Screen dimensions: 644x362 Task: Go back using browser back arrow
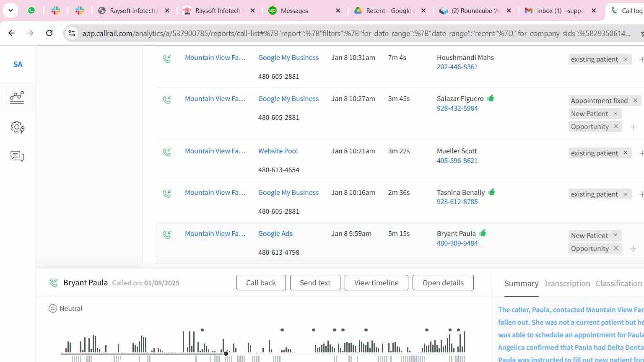click(11, 33)
